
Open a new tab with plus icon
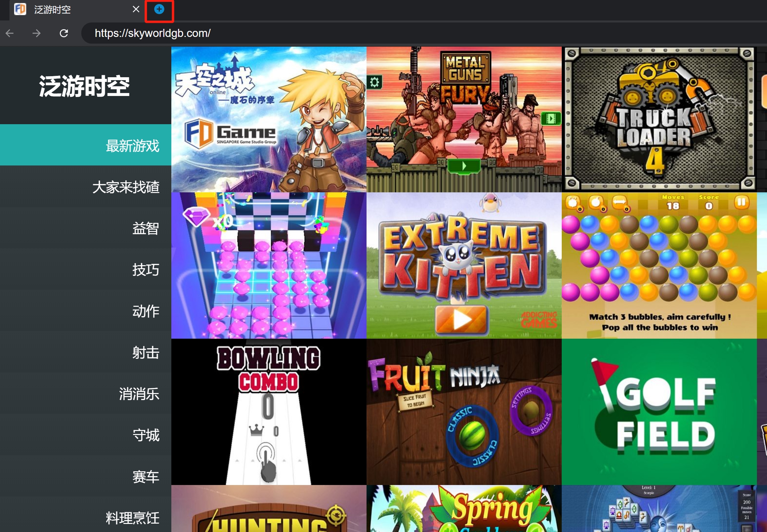[x=159, y=10]
